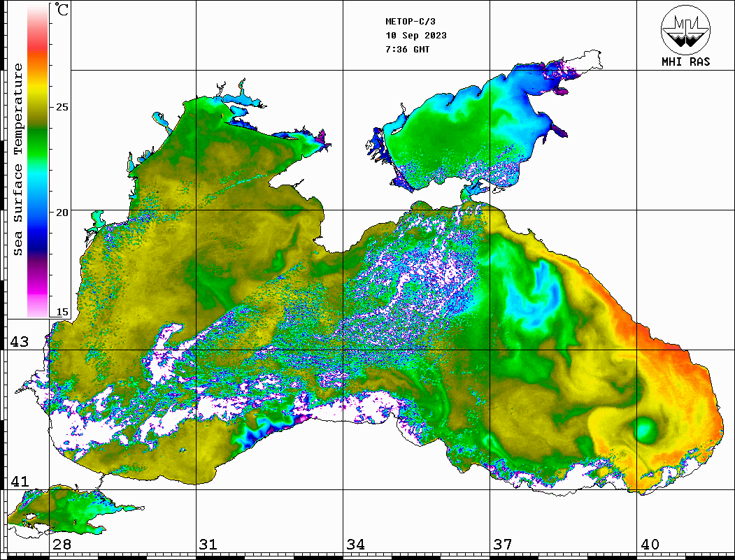Screen dimensions: 735x560
Task: Click the 25 tick on temperature scale
Action: (62, 107)
